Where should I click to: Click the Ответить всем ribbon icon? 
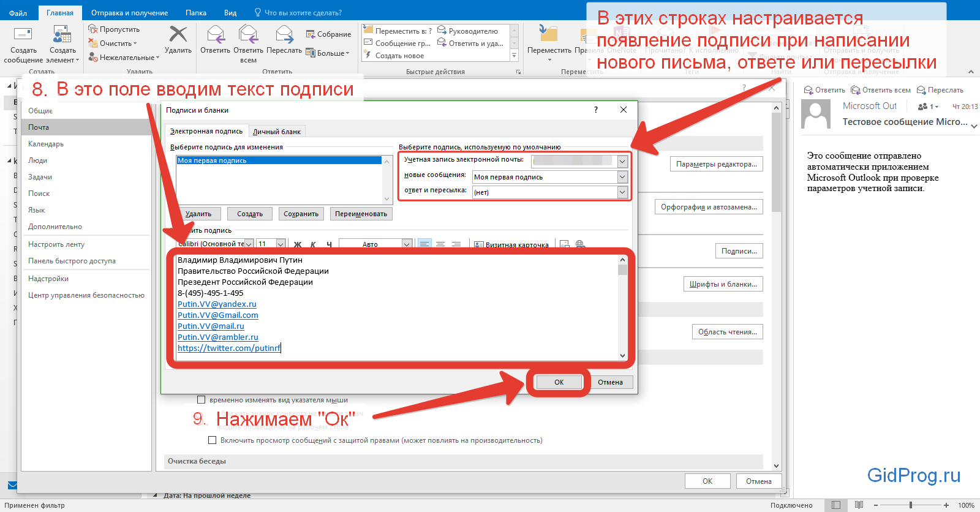click(x=248, y=34)
